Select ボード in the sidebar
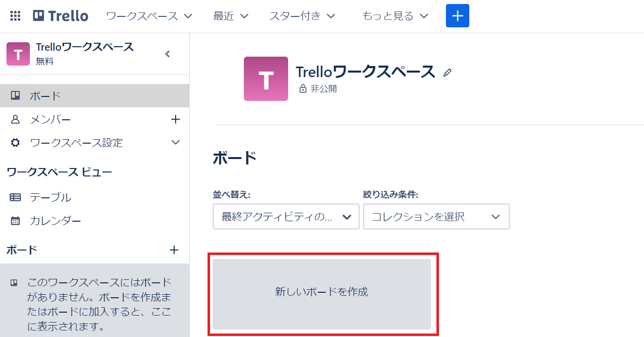The width and height of the screenshot is (644, 337). pyautogui.click(x=45, y=96)
